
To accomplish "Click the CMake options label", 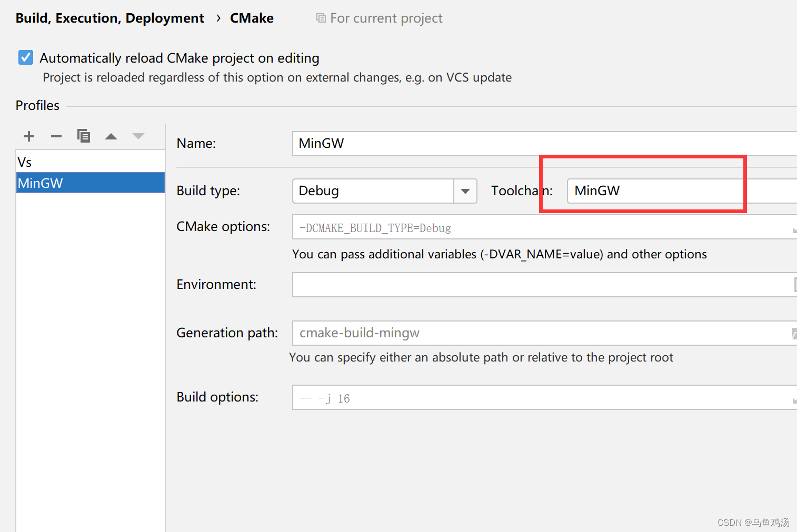I will (223, 227).
